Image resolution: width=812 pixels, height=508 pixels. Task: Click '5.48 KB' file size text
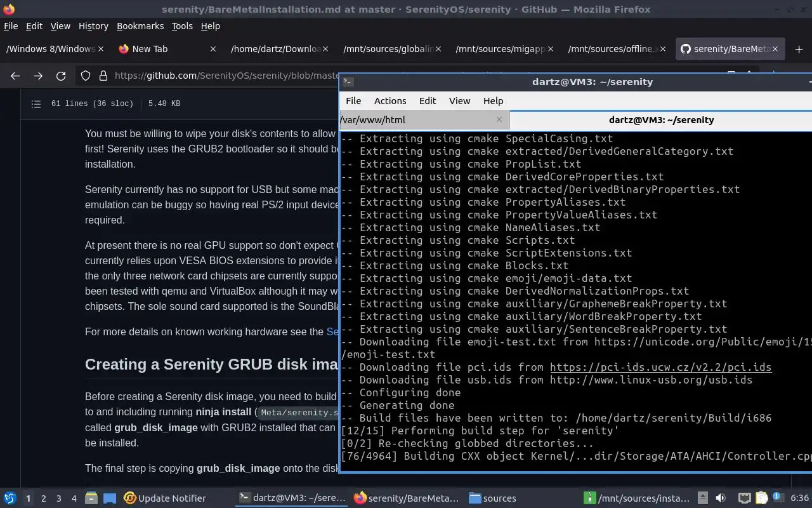pyautogui.click(x=164, y=104)
